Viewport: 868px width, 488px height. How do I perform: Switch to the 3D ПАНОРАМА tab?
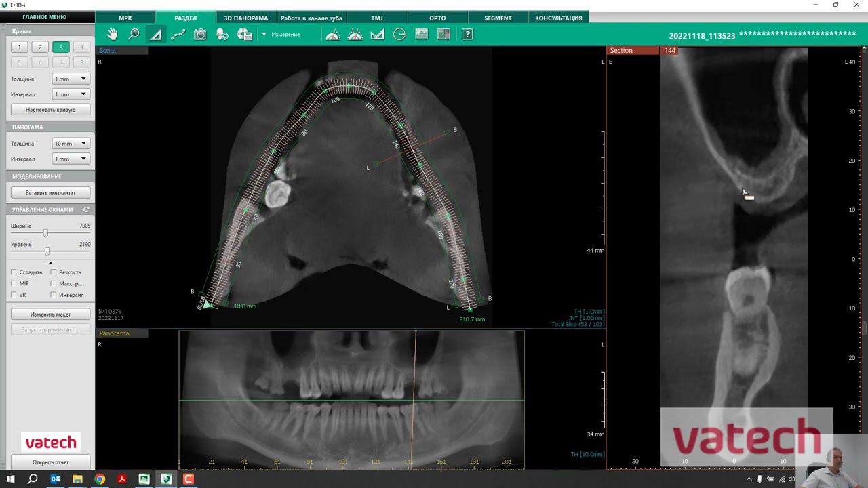[246, 18]
